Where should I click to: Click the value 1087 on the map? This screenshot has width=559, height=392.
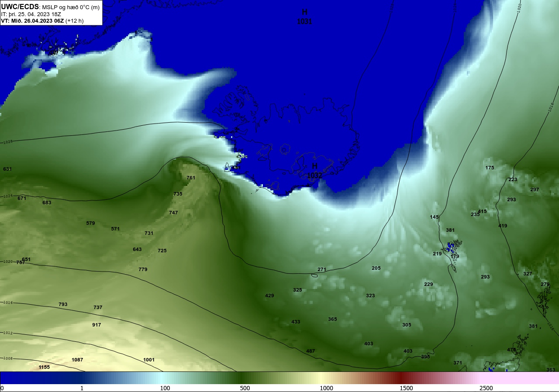click(x=77, y=360)
